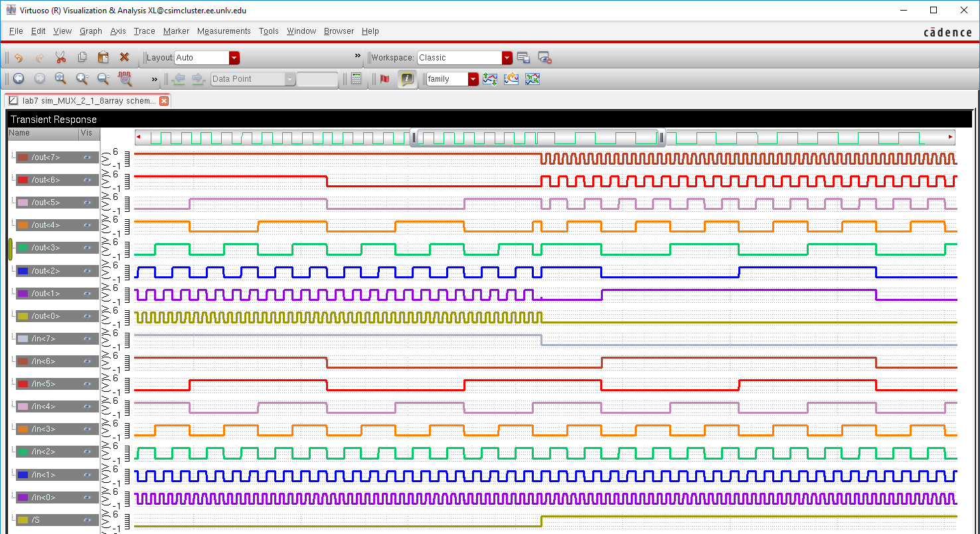
Task: Click the right arrow of the overview scrollbar
Action: point(950,137)
